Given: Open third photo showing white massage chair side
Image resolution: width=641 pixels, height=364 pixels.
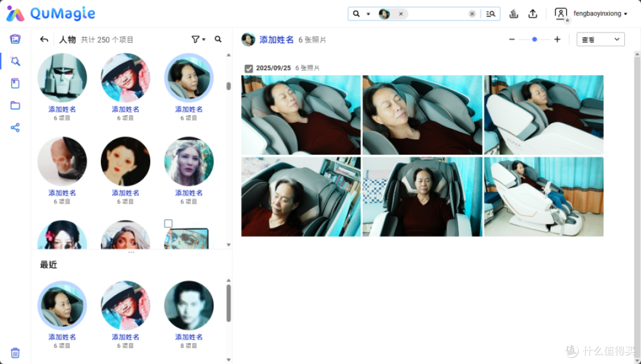Looking at the screenshot, I should (x=544, y=115).
